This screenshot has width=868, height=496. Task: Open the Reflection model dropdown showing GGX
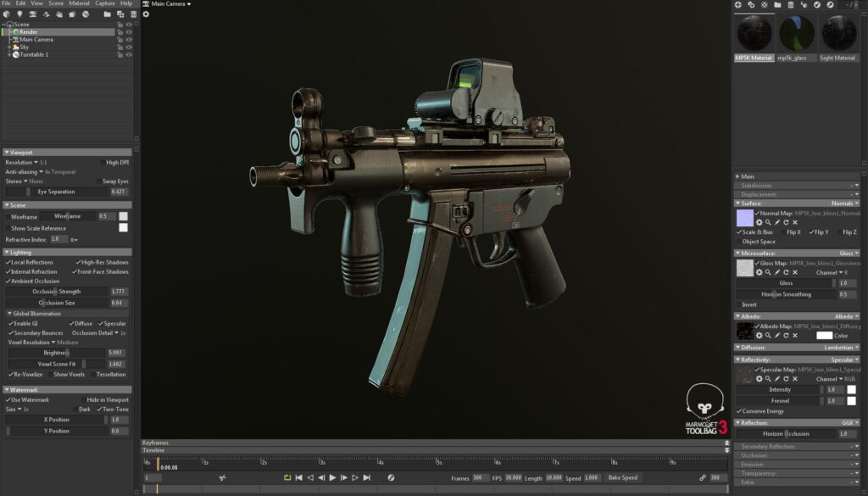coord(850,423)
